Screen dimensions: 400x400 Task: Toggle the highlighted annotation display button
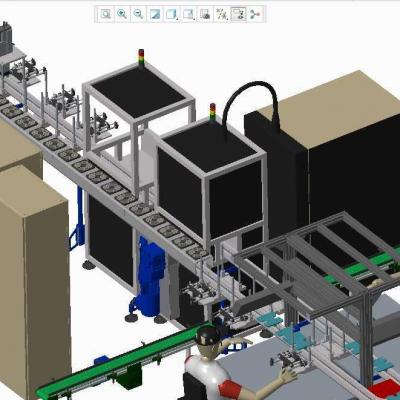point(239,14)
